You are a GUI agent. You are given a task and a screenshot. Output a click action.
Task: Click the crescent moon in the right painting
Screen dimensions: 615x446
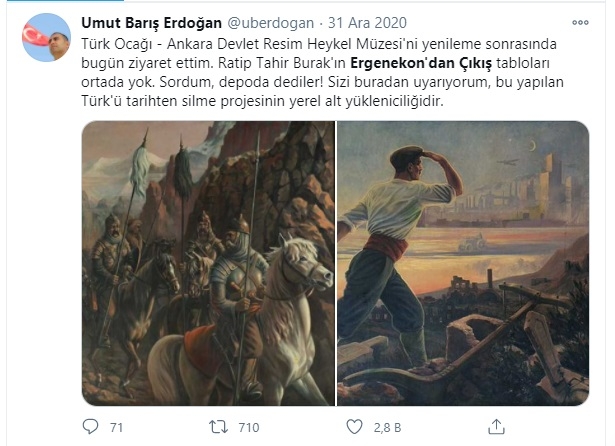tap(532, 146)
